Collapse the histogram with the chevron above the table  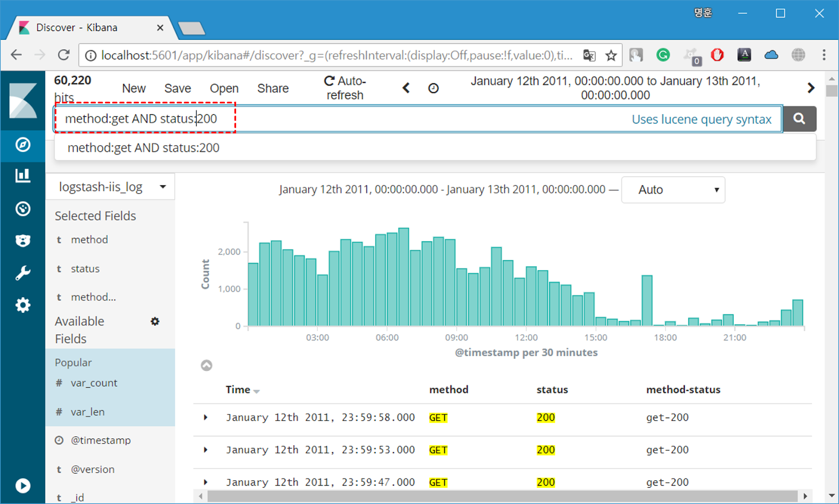[x=206, y=365]
